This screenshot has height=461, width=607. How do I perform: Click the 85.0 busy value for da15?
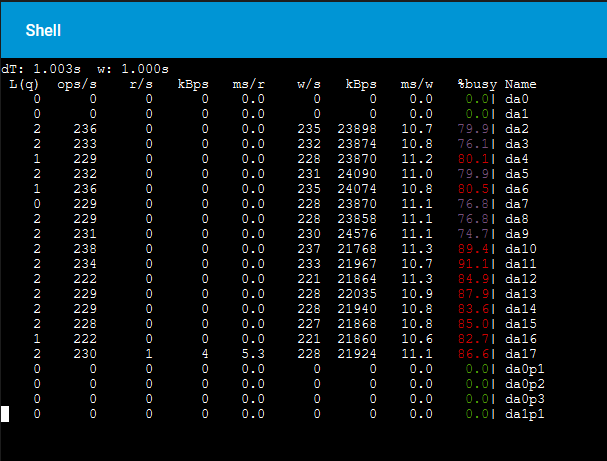click(473, 324)
